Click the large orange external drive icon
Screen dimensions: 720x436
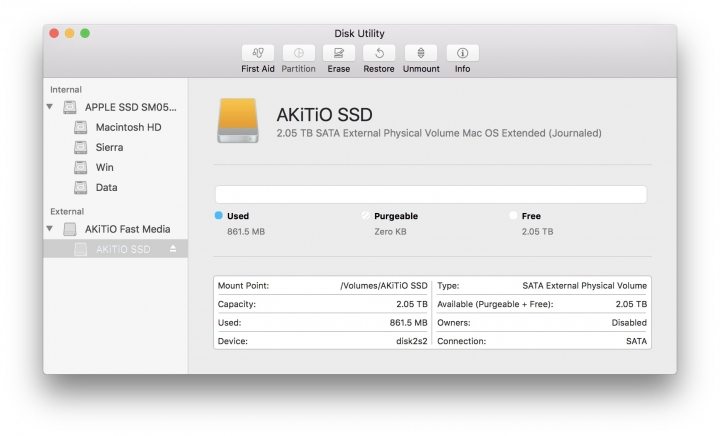pyautogui.click(x=238, y=120)
